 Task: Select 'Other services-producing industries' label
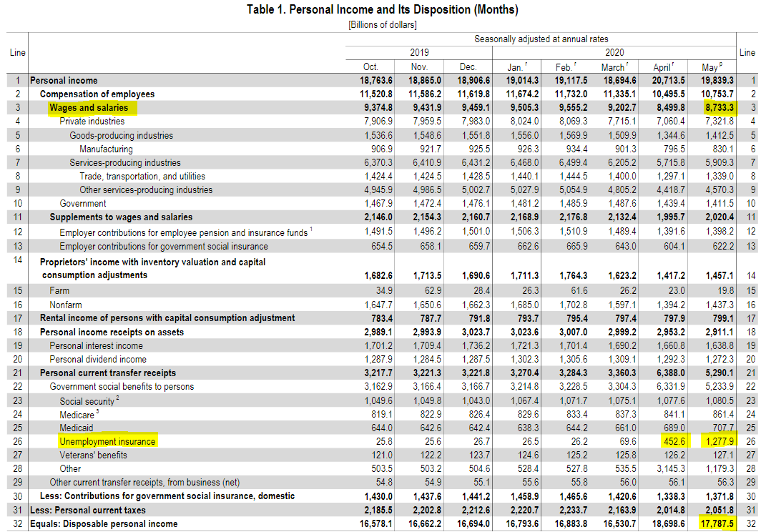click(x=146, y=189)
